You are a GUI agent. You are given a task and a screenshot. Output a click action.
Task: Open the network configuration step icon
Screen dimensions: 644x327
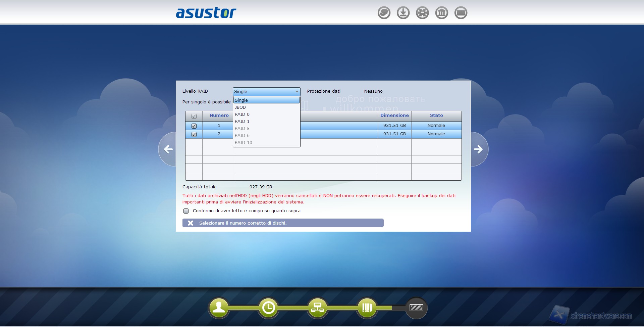[317, 308]
